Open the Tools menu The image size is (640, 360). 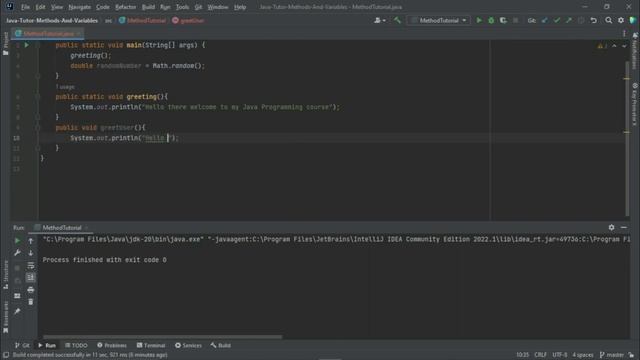point(182,7)
